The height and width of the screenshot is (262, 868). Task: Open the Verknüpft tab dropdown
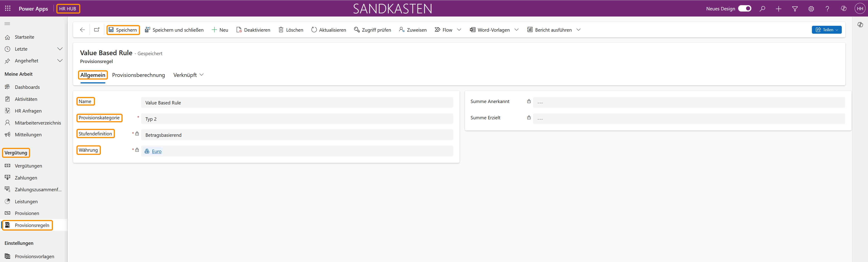coord(188,75)
